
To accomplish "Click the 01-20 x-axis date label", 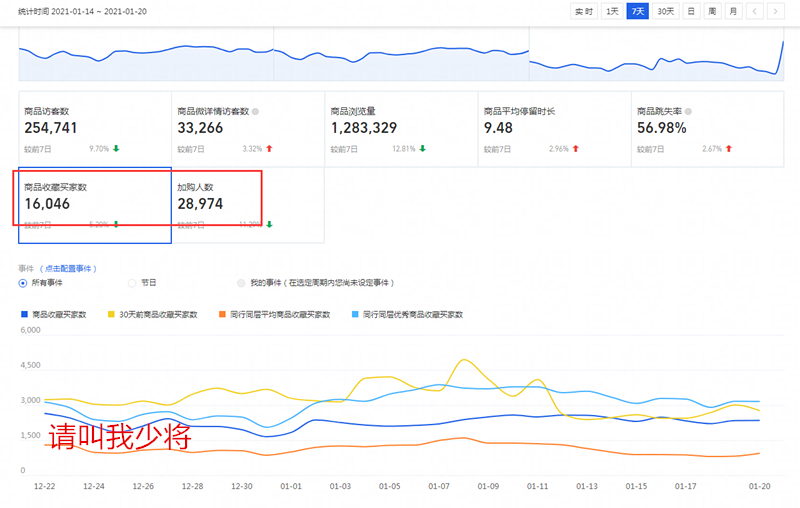I will 759,487.
